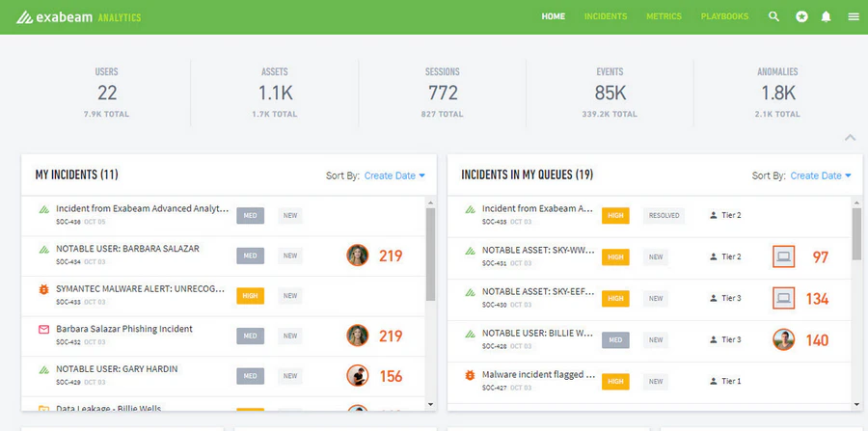The image size is (868, 431).
Task: Open the search icon in header
Action: pyautogui.click(x=773, y=16)
